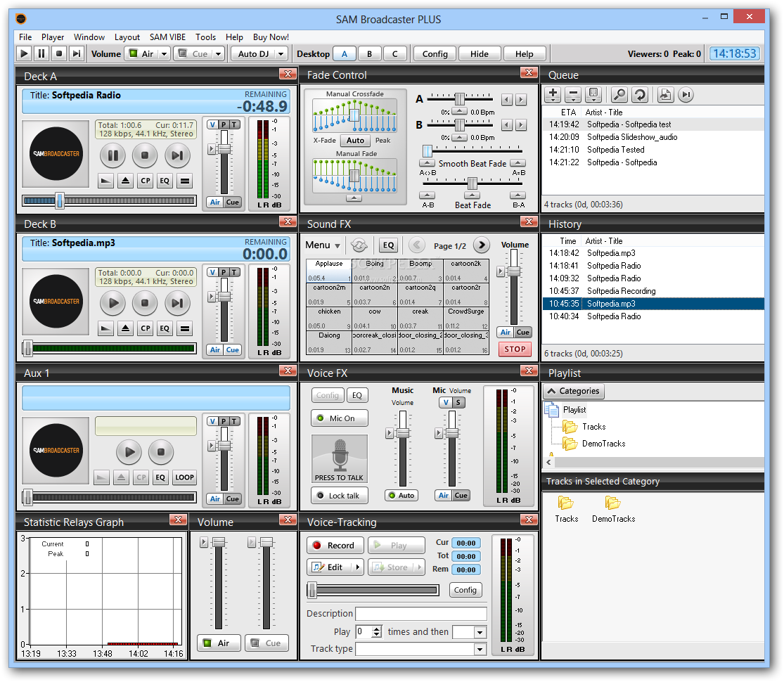Viewport: 784px width, 682px height.
Task: Open the 'times and then' dropdown
Action: tap(480, 632)
